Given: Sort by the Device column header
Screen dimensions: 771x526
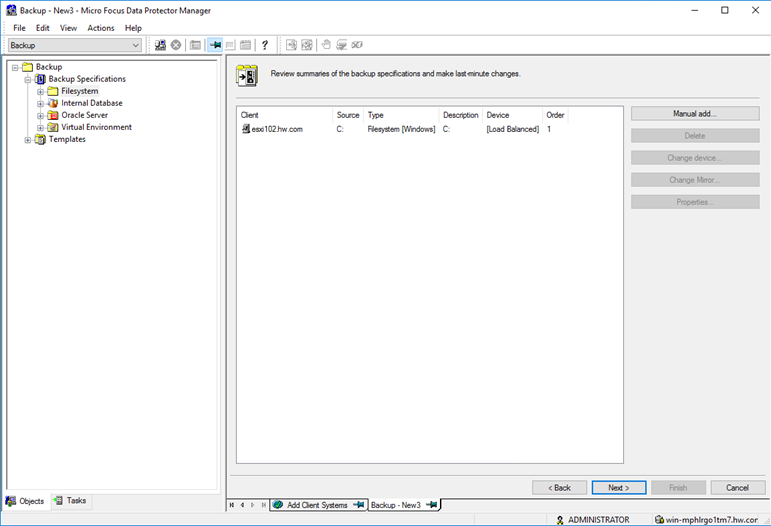Looking at the screenshot, I should point(512,115).
